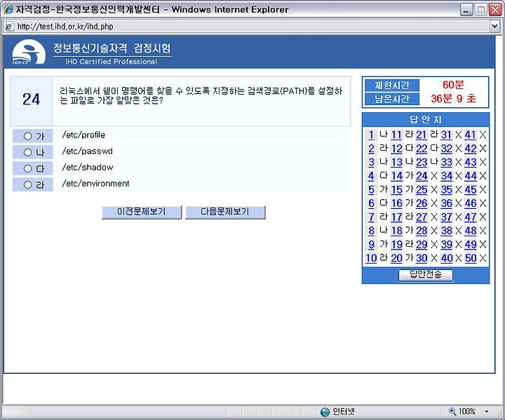
Task: Select question 35 link
Action: [446, 190]
